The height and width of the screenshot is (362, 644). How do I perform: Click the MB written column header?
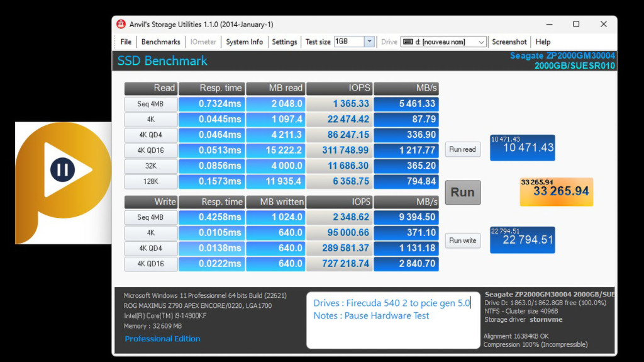(275, 201)
